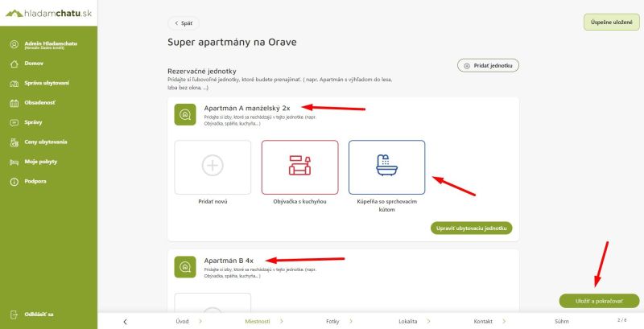Screen dimensions: 644x329
Task: Click Odhlásiť sa link text
Action: (39, 315)
